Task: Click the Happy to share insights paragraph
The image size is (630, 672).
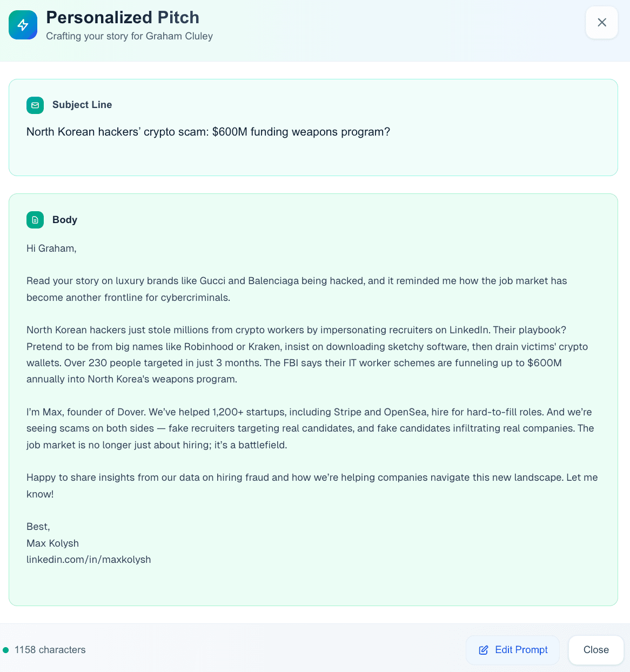Action: click(x=312, y=486)
